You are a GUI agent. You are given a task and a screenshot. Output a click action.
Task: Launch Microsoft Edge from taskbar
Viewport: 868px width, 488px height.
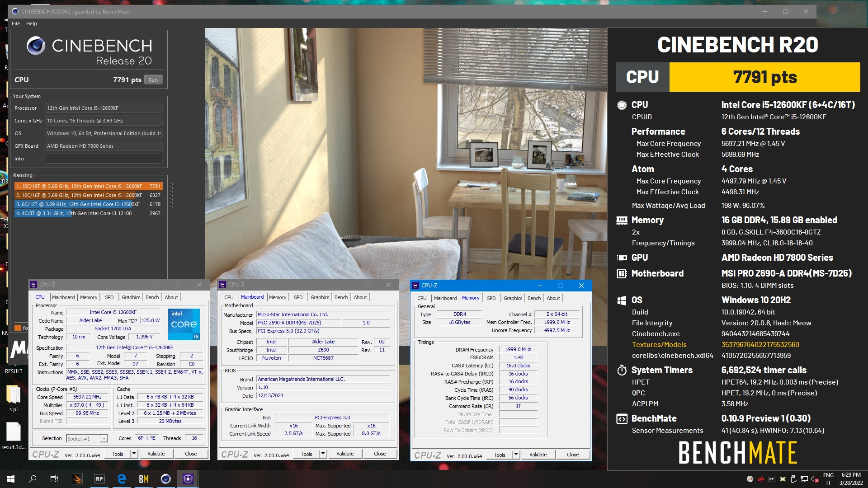click(122, 479)
